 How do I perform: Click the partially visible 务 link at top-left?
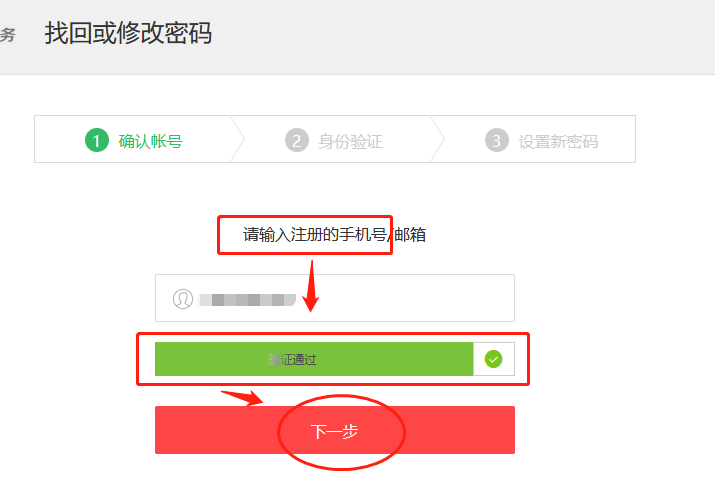[x=8, y=35]
